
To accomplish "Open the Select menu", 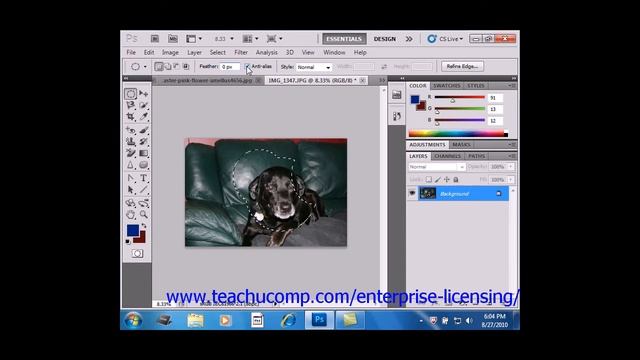I will pyautogui.click(x=218, y=52).
